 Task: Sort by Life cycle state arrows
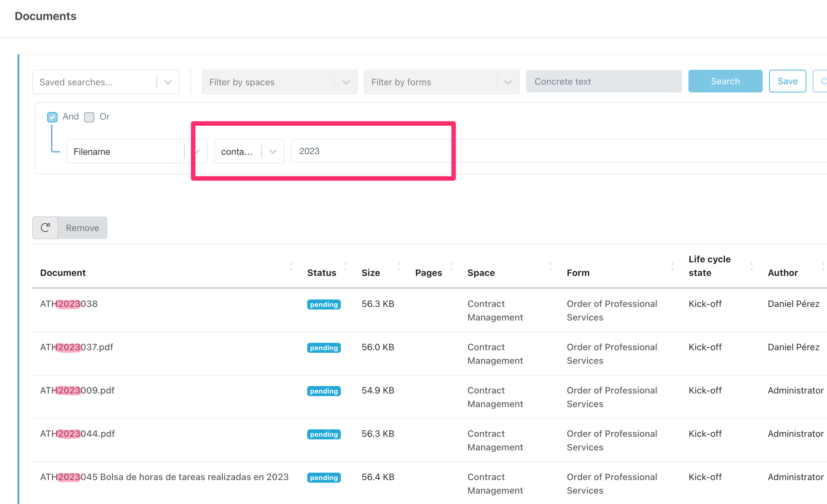751,267
